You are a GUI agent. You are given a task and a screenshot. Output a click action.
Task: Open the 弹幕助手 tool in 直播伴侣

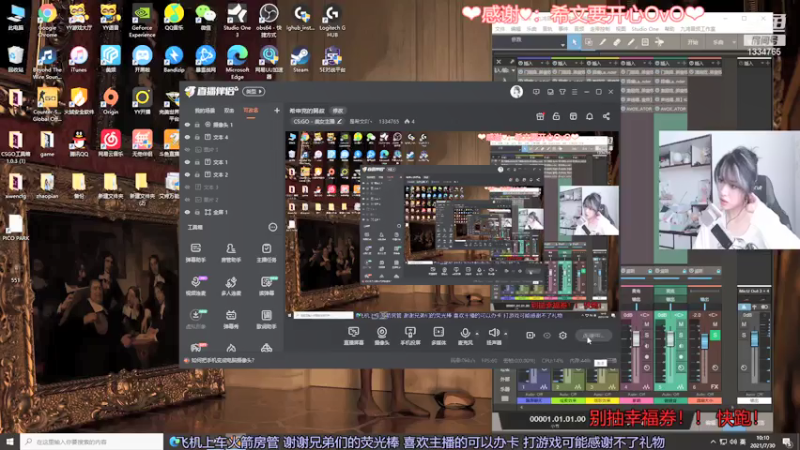(x=195, y=253)
